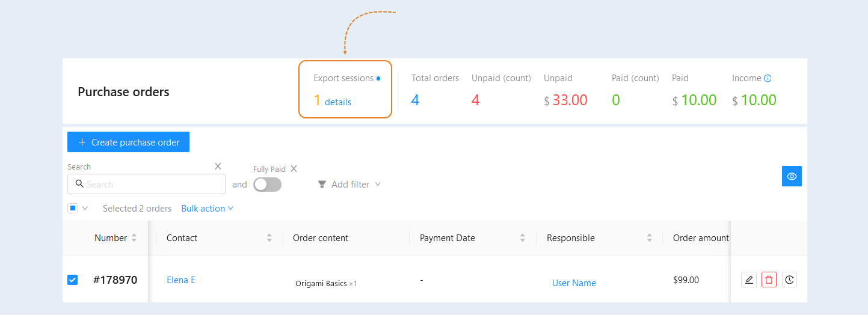Toggle the Fully Paid switch
Viewport: 868px width, 315px height.
point(267,185)
